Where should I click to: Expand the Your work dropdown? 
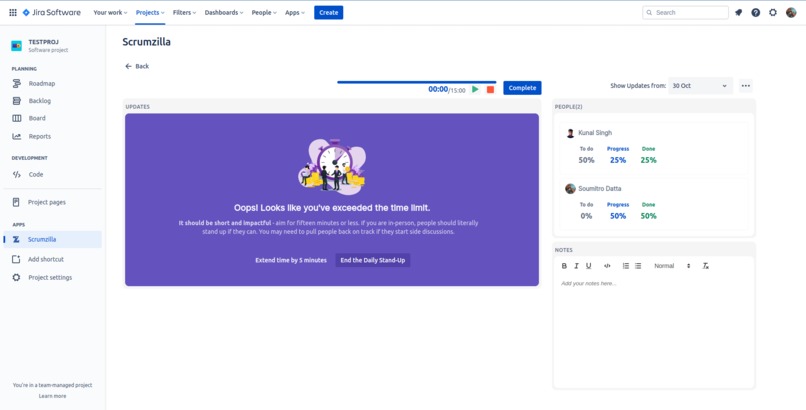[110, 12]
